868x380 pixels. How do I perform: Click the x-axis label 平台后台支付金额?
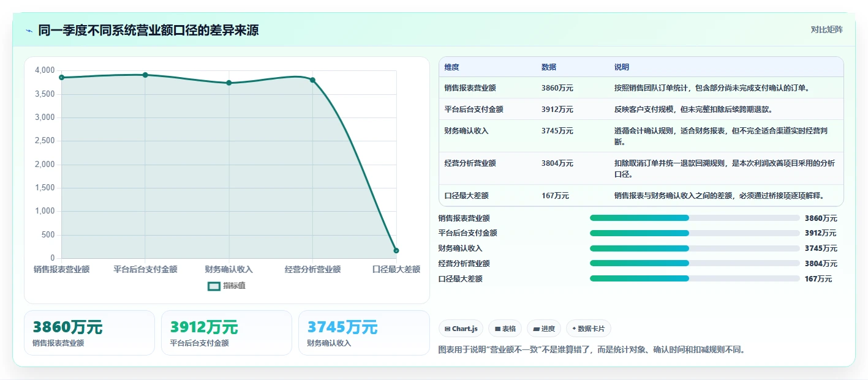click(x=145, y=269)
